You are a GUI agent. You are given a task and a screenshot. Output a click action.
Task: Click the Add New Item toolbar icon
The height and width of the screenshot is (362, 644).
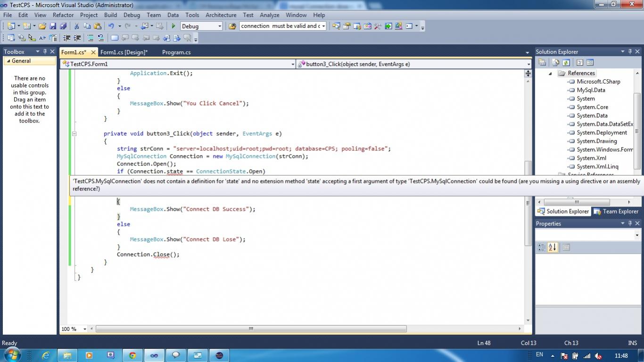27,26
